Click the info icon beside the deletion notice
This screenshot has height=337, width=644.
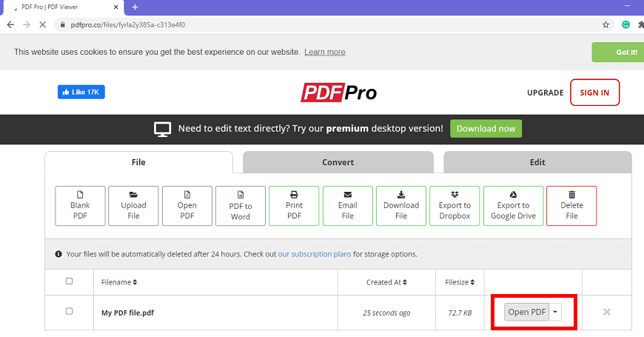pyautogui.click(x=58, y=254)
